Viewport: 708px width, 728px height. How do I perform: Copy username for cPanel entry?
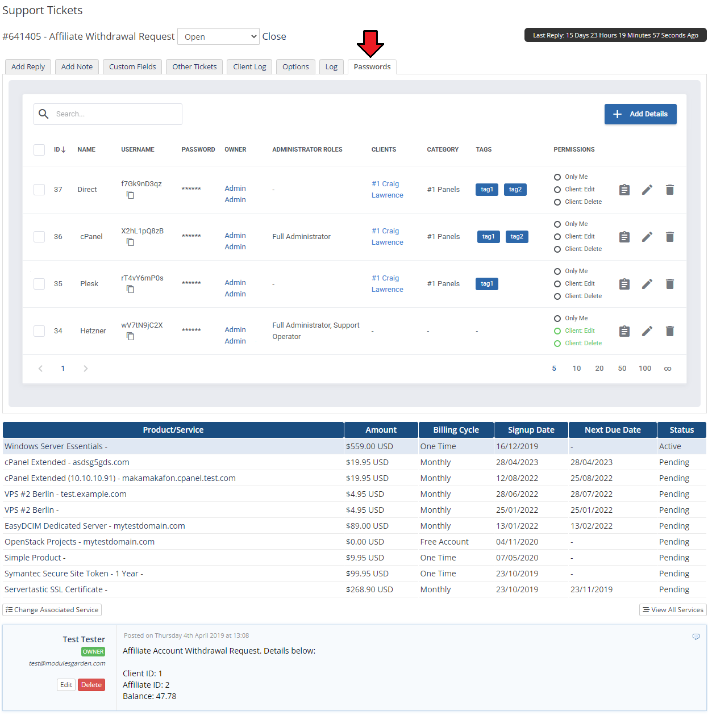(130, 242)
